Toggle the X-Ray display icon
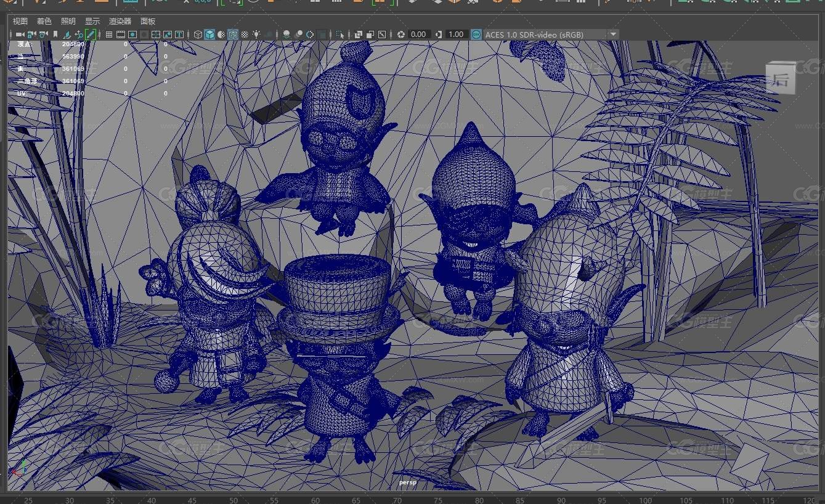This screenshot has width=825, height=504. 358,35
